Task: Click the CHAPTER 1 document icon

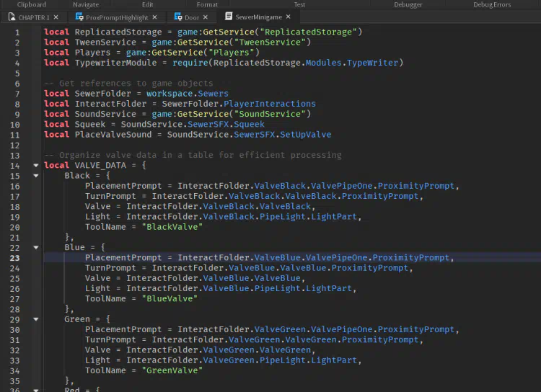Action: click(x=12, y=17)
